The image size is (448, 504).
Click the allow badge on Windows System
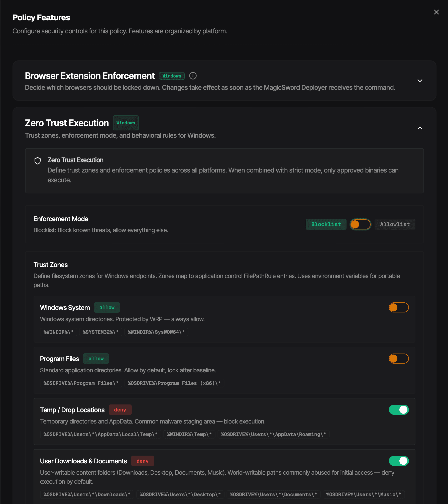click(x=107, y=307)
